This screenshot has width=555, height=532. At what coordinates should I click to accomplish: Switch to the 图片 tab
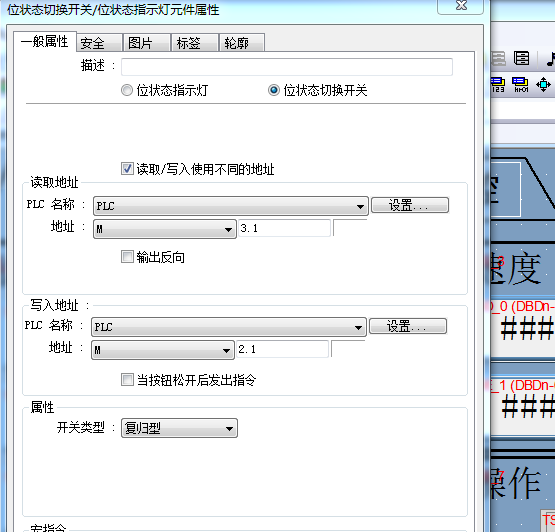[147, 43]
